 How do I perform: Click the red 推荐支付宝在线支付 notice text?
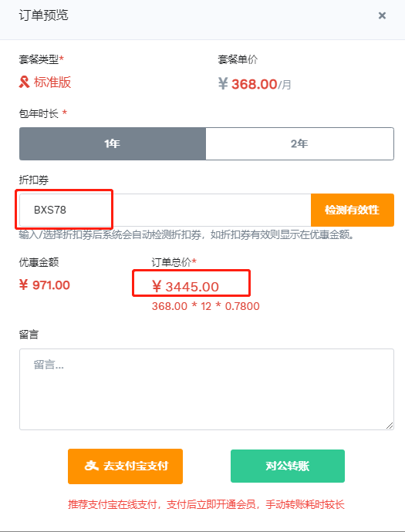pos(206,504)
